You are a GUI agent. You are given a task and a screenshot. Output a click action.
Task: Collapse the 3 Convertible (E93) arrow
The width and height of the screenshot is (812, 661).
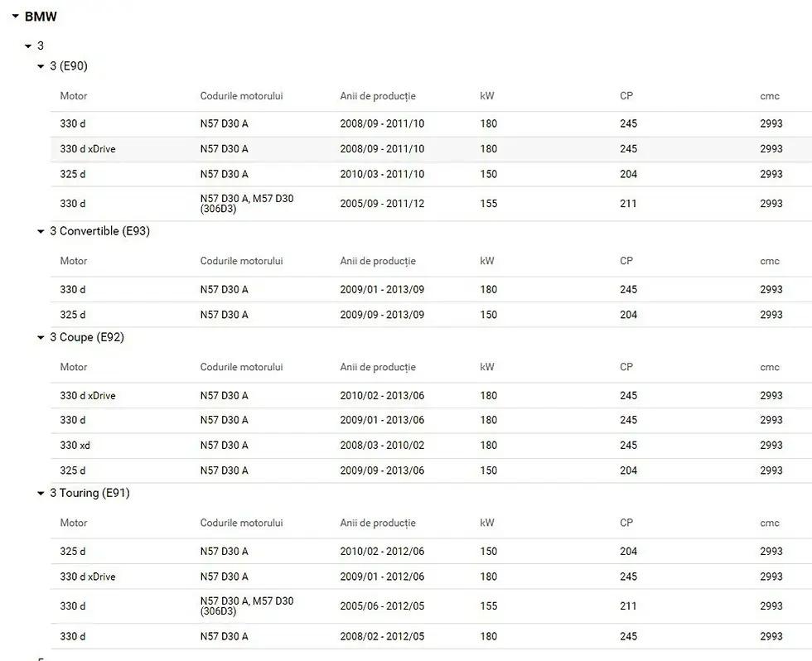click(41, 231)
